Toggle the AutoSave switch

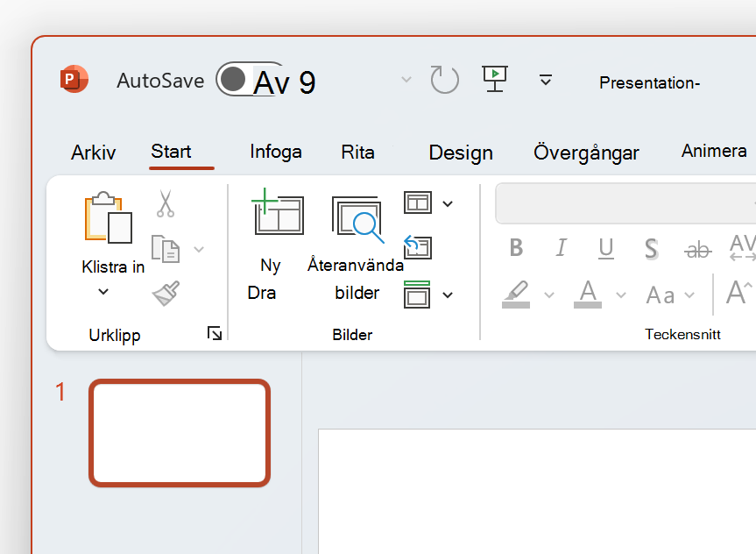[x=250, y=79]
